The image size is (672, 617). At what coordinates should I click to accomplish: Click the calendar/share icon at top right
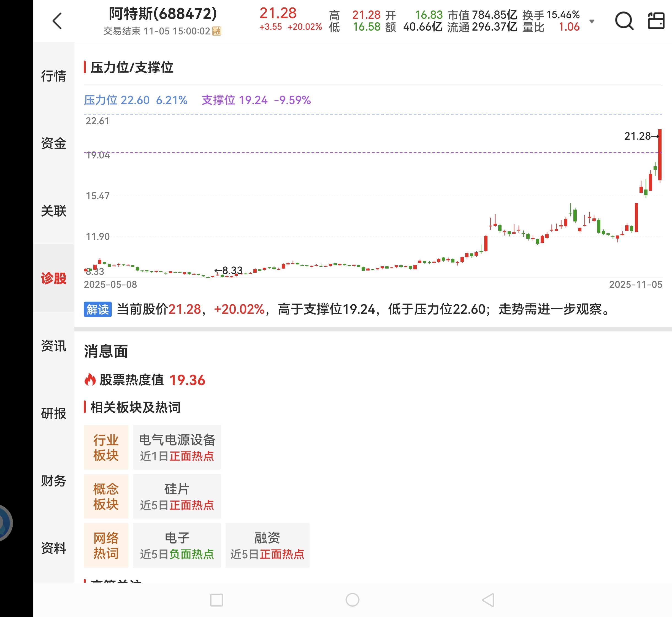[656, 21]
